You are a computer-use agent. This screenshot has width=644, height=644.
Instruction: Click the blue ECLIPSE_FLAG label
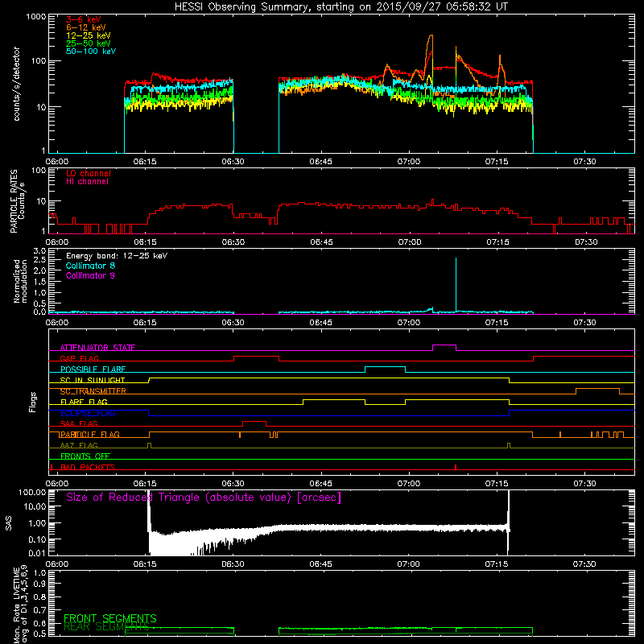click(x=88, y=413)
